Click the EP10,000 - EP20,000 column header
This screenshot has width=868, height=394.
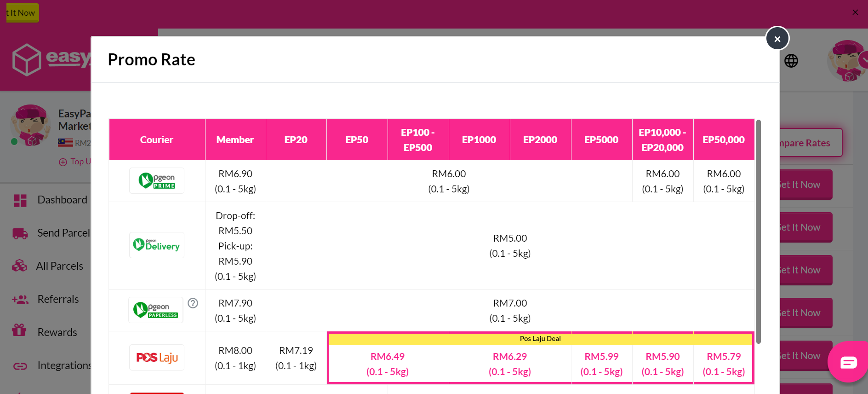pos(662,139)
